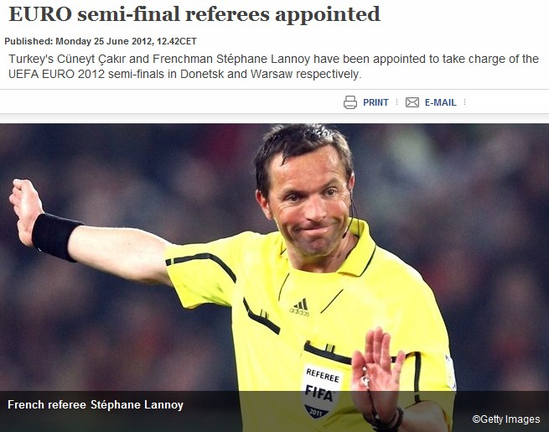The image size is (549, 432).
Task: Click the French referee Stéphane Lannoy caption
Action: tap(96, 405)
